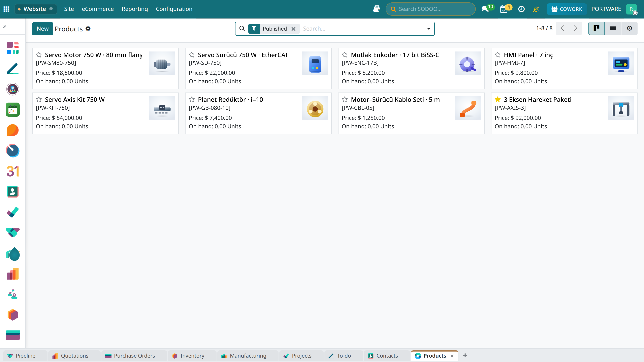Open the bar chart sales app in sidebar
Screen dimensions: 644x362
[x=12, y=274]
